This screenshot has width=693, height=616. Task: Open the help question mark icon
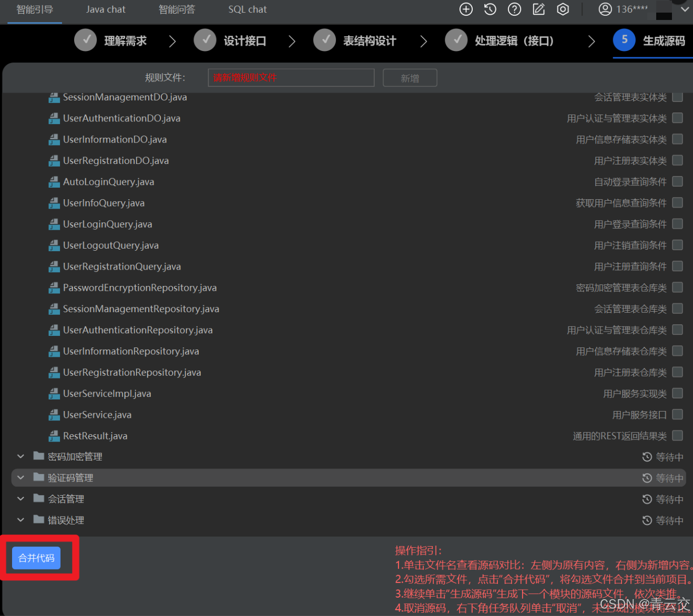click(514, 9)
